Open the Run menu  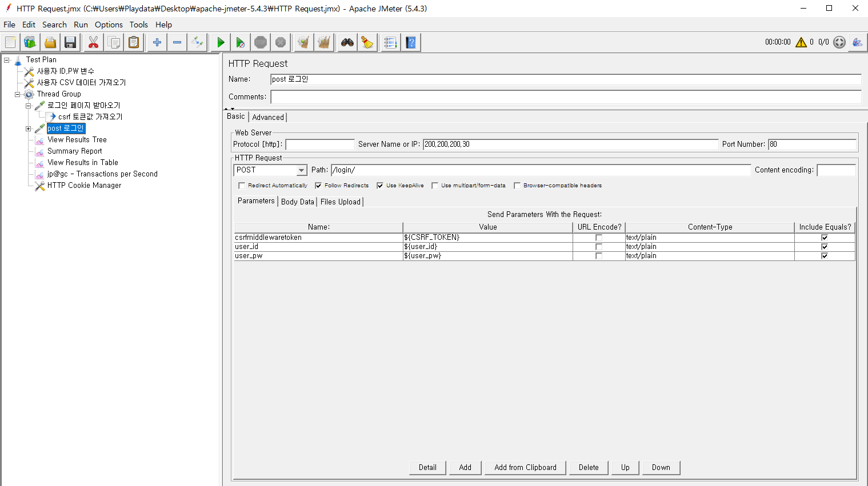[x=81, y=25]
